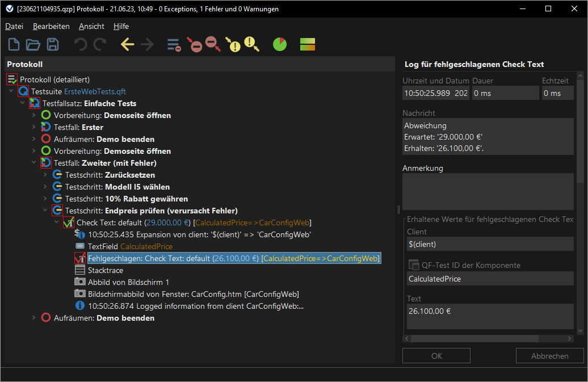Open the Datei menu
The image size is (588, 382).
(x=14, y=26)
